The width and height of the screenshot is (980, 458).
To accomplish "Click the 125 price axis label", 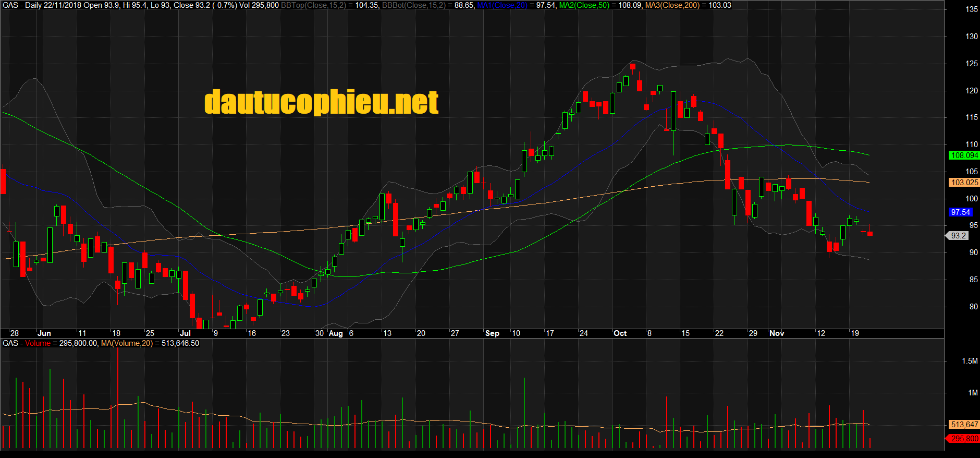I will point(972,64).
